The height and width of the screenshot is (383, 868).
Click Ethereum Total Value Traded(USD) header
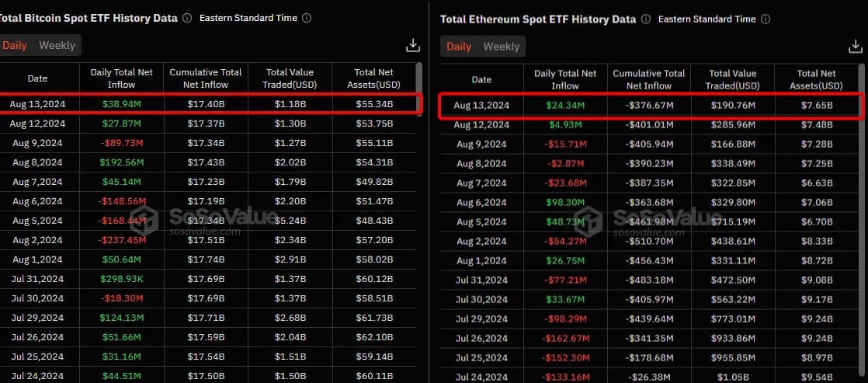(732, 79)
